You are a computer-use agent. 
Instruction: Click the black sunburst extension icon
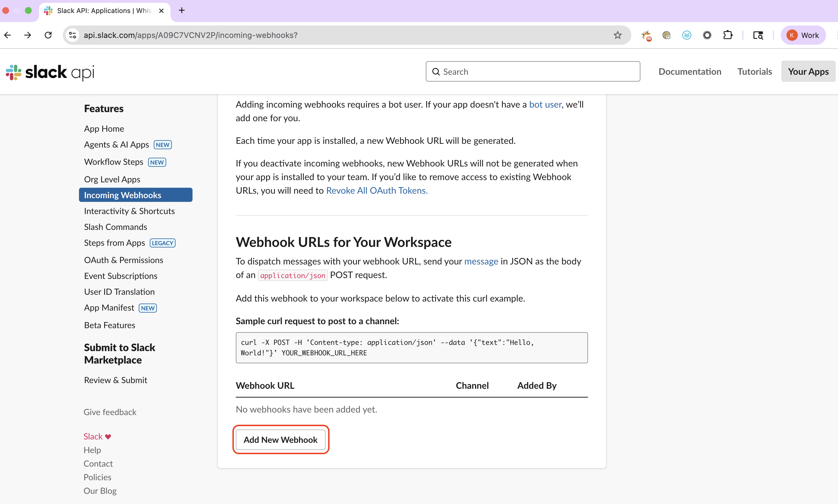pos(707,35)
